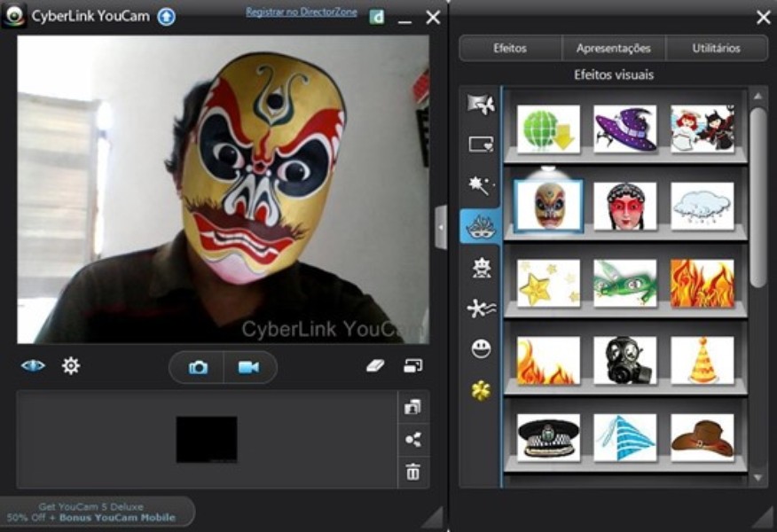Click effects list scroll down arrow
Viewport: 777px width, 532px height.
pyautogui.click(x=757, y=478)
